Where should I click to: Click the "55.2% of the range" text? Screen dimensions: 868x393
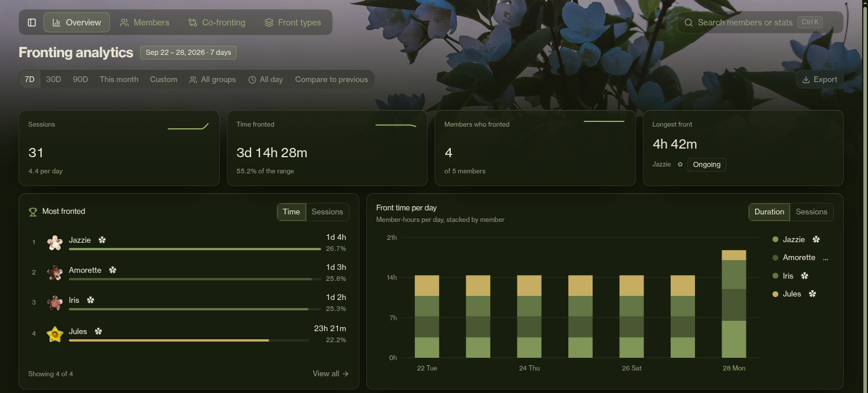[x=265, y=171]
